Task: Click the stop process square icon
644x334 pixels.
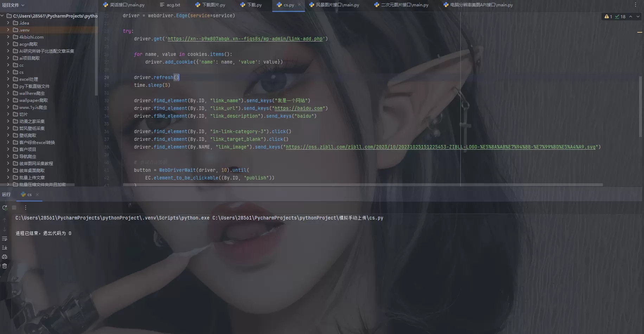Action: coord(14,208)
